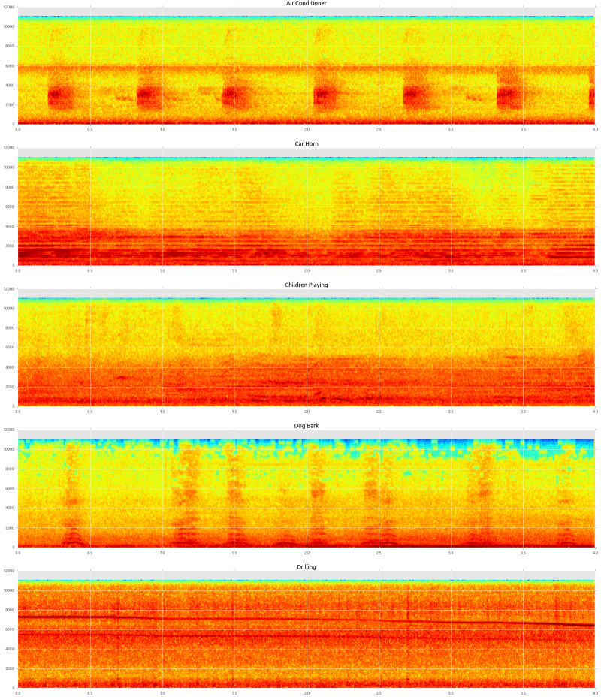Click the first dark red burst in Air Conditioner
Viewport: 601px width, 700px height.
pyautogui.click(x=59, y=96)
